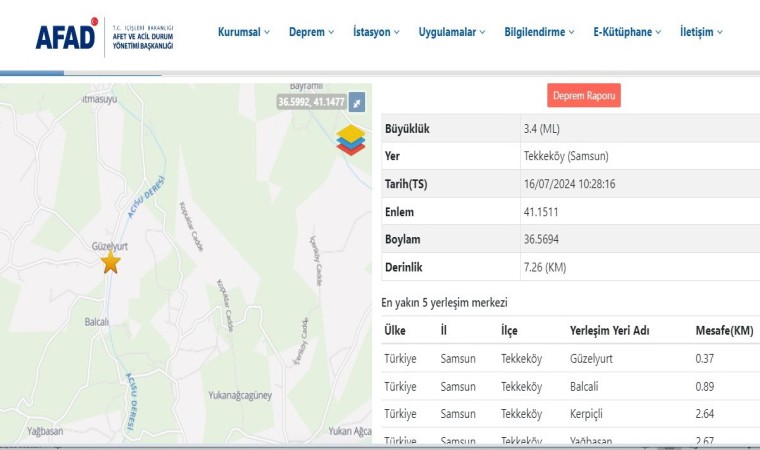
Task: Open the İstasyon dropdown menu
Action: click(376, 32)
